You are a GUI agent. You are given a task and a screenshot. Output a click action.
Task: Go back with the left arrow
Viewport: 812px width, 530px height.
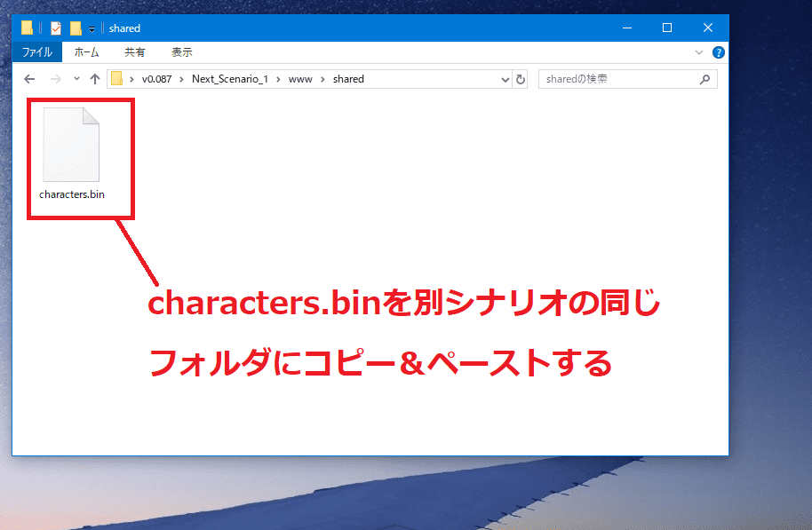coord(29,79)
